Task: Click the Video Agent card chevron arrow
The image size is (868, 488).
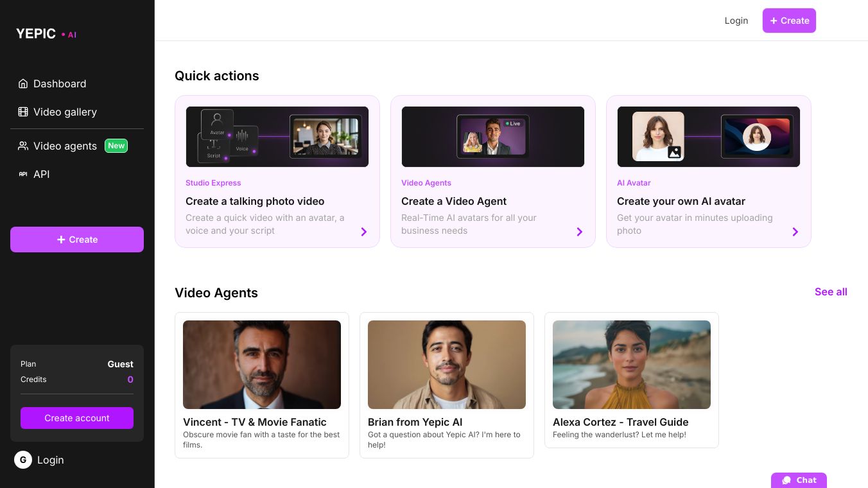Action: point(580,232)
